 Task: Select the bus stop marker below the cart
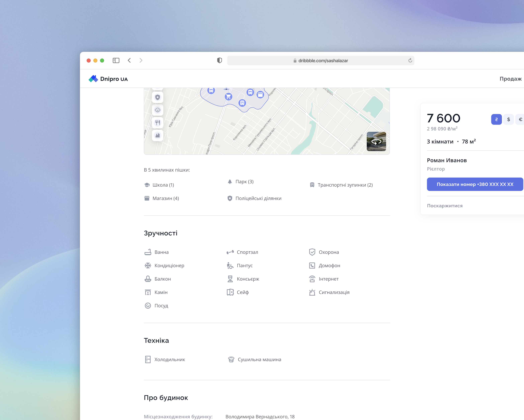pyautogui.click(x=242, y=103)
